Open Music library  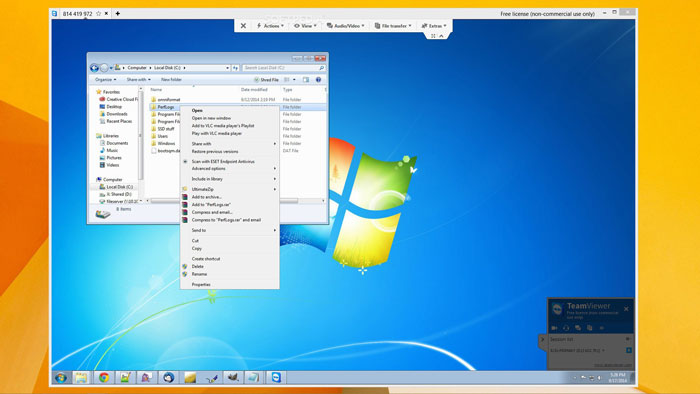click(109, 150)
